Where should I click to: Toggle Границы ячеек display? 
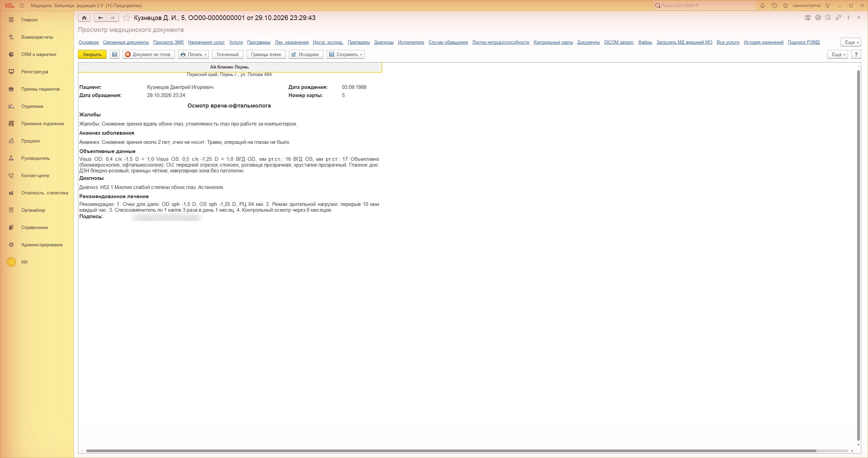point(266,54)
